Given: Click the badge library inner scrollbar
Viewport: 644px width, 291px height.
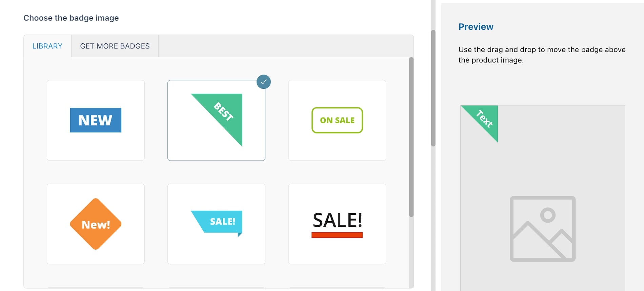Looking at the screenshot, I should [411, 137].
